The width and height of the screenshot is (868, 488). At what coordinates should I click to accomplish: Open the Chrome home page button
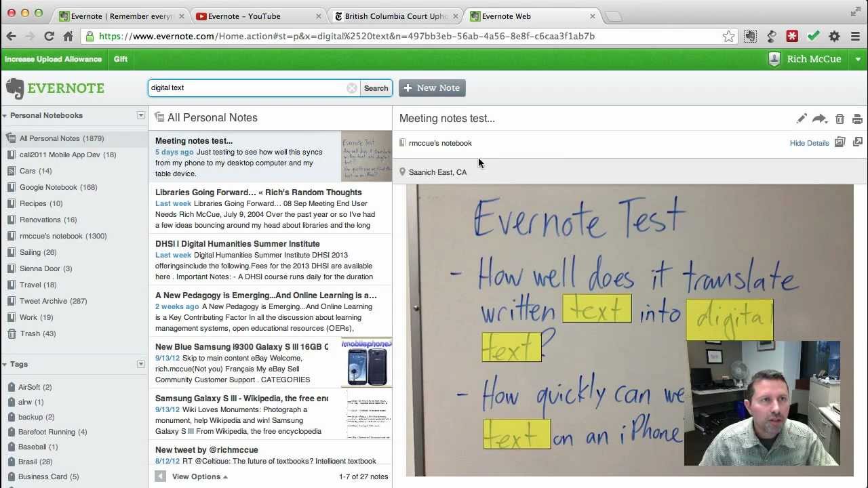(x=68, y=37)
